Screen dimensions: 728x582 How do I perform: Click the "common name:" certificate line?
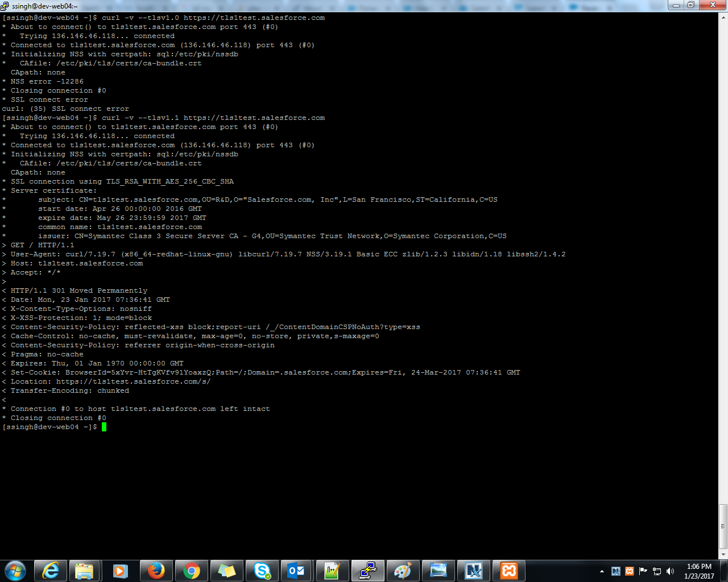click(x=102, y=227)
